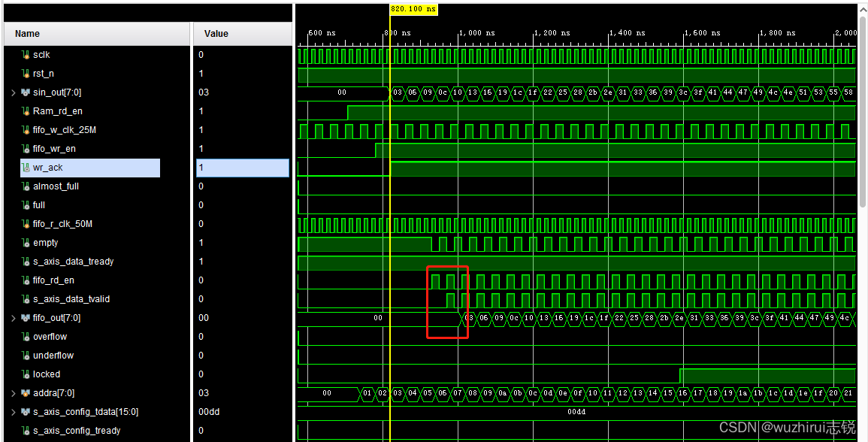
Task: Click the 1,000 ns ruler mark
Action: [479, 32]
